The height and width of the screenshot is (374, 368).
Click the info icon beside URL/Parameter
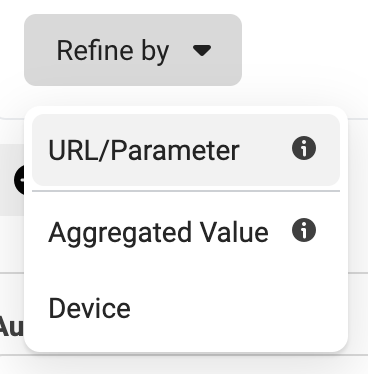(x=304, y=148)
